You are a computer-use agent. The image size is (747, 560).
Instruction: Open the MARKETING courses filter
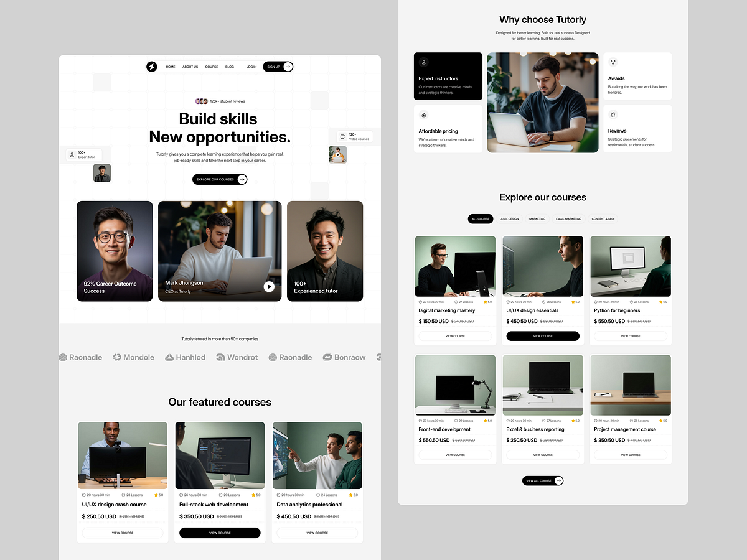coord(537,218)
